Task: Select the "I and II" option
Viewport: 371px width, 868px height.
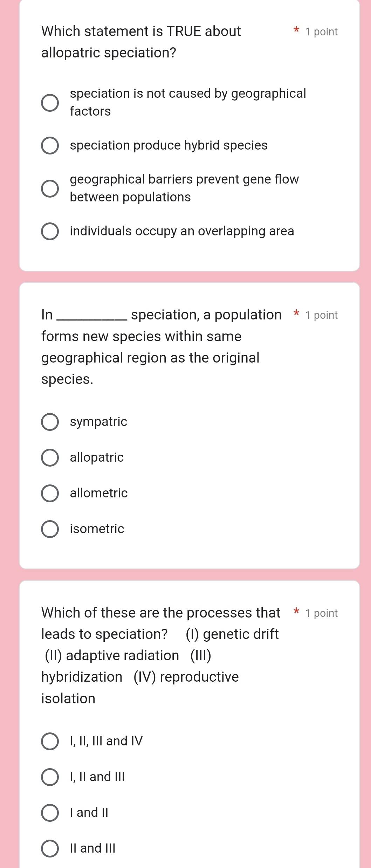Action: [x=49, y=812]
